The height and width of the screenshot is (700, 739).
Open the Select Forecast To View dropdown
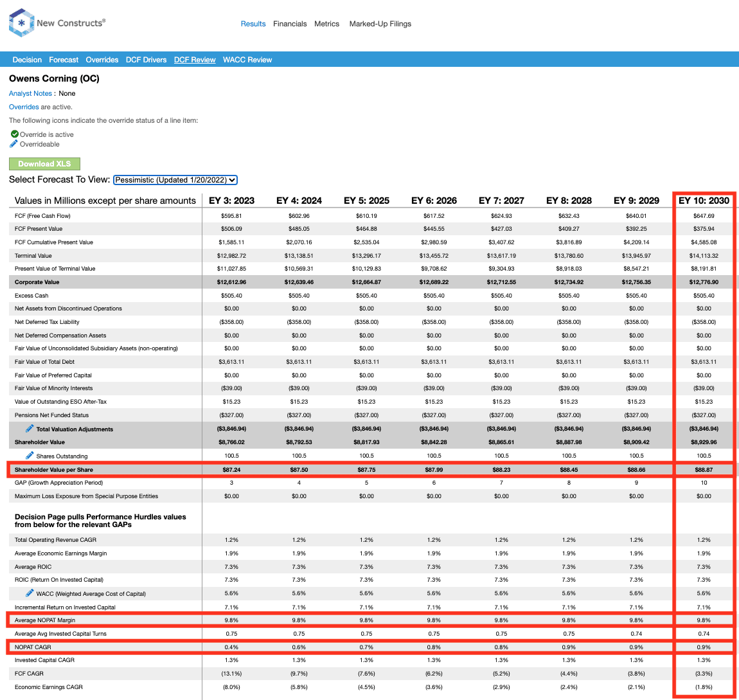(175, 179)
